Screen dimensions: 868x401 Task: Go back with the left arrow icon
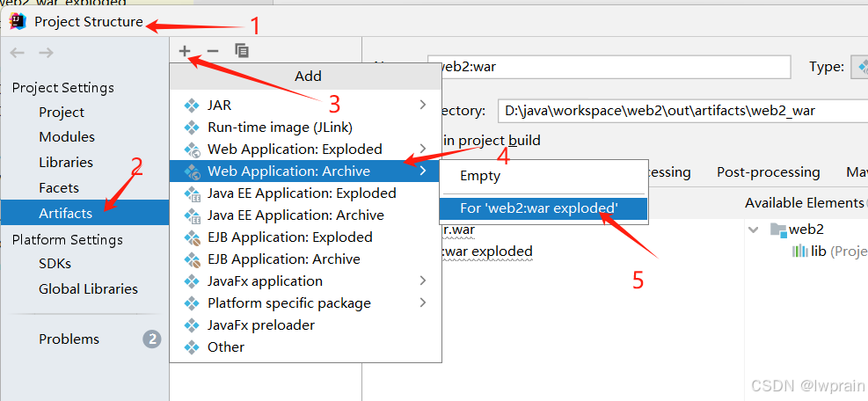18,53
